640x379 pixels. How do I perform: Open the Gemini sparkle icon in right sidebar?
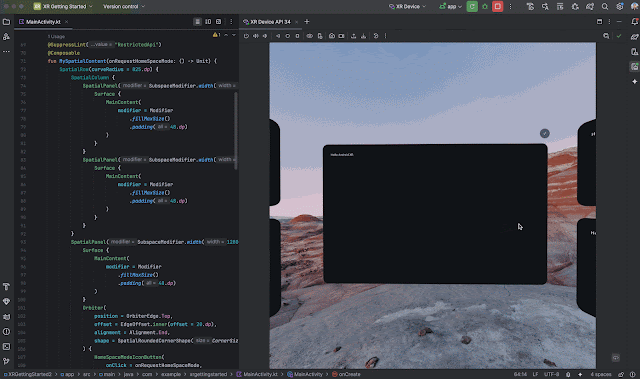pyautogui.click(x=634, y=82)
